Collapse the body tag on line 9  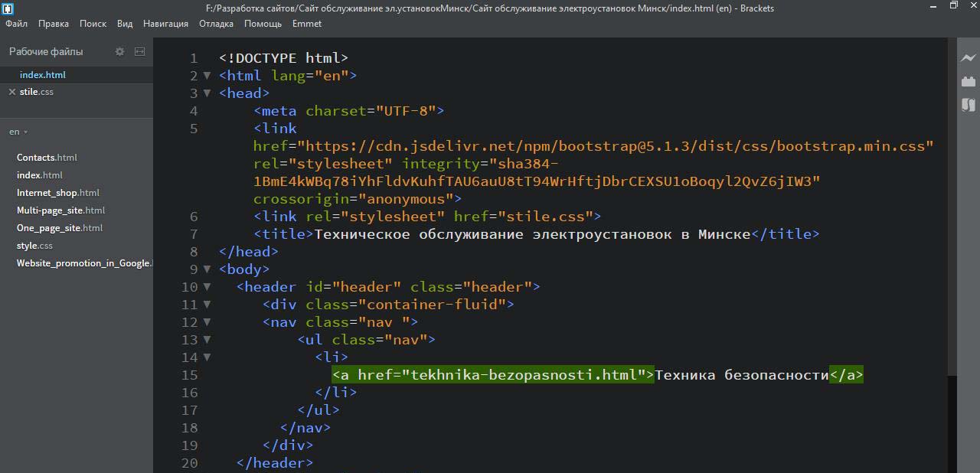(207, 269)
